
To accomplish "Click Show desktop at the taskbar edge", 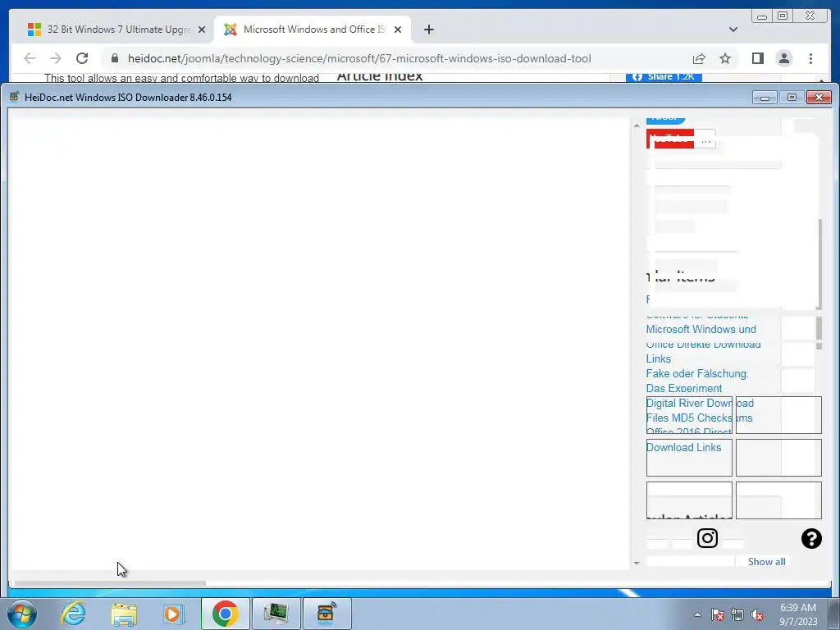I will 834,614.
